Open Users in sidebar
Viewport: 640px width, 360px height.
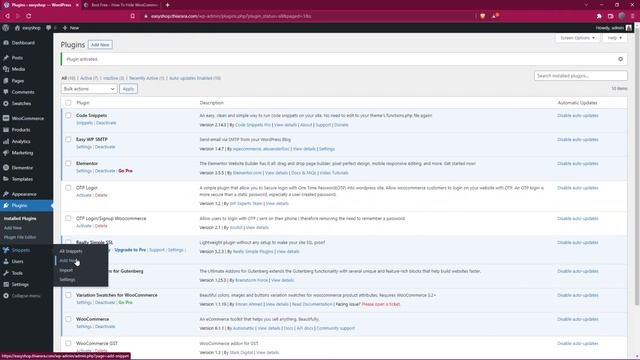point(17,261)
